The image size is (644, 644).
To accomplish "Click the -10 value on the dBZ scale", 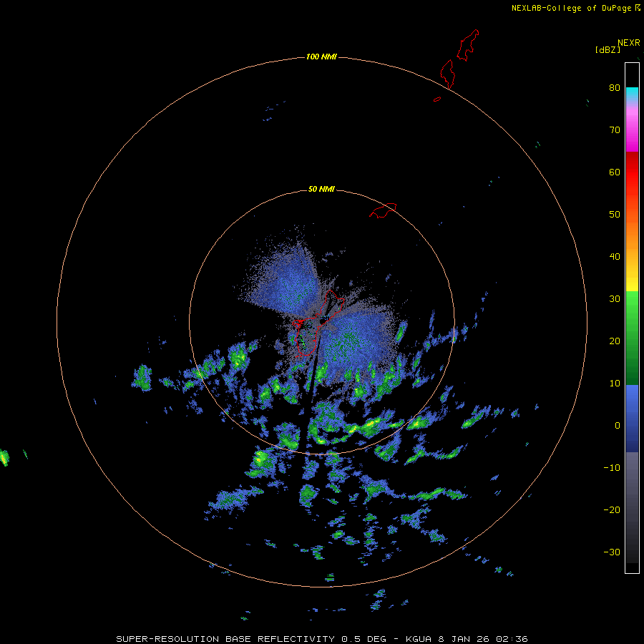I will click(612, 468).
